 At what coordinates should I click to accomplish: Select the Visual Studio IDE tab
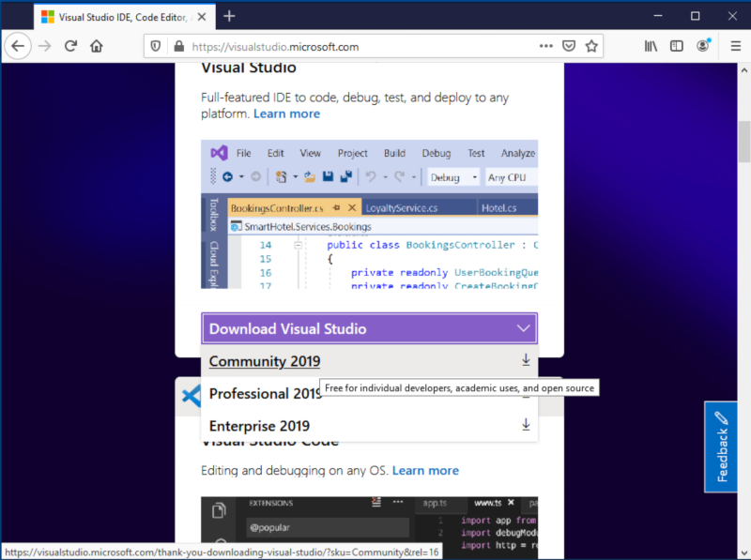coord(124,17)
